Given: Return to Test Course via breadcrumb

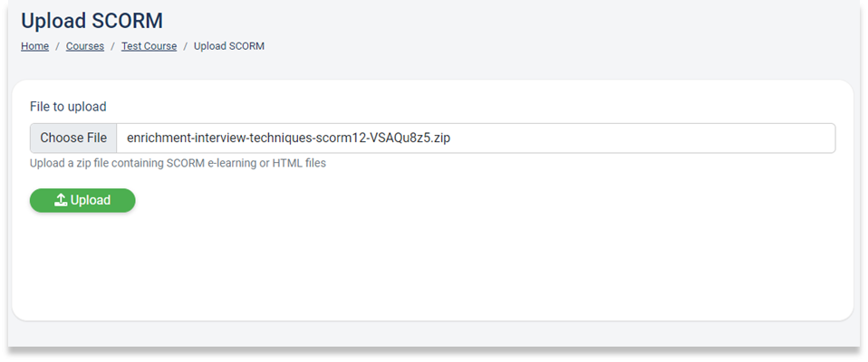Looking at the screenshot, I should click(x=149, y=46).
